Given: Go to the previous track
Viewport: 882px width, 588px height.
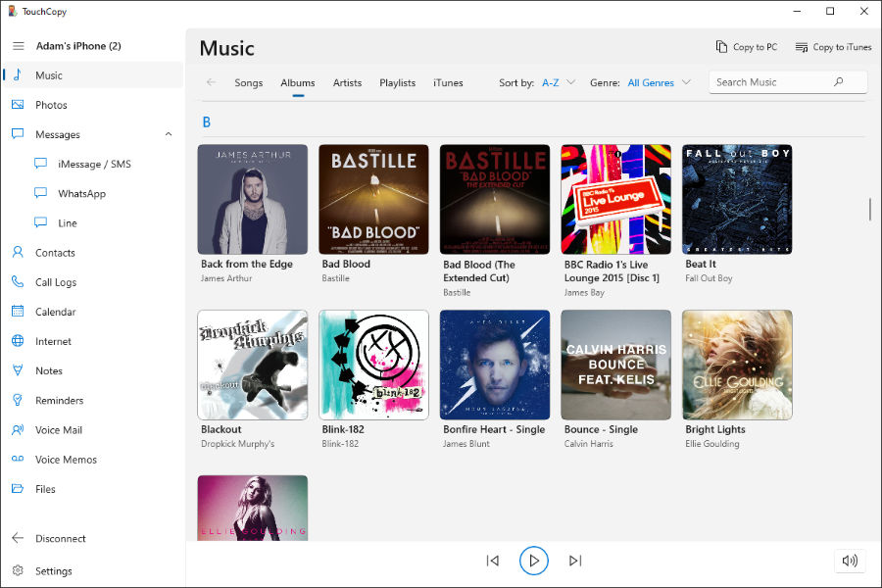Looking at the screenshot, I should pyautogui.click(x=492, y=561).
